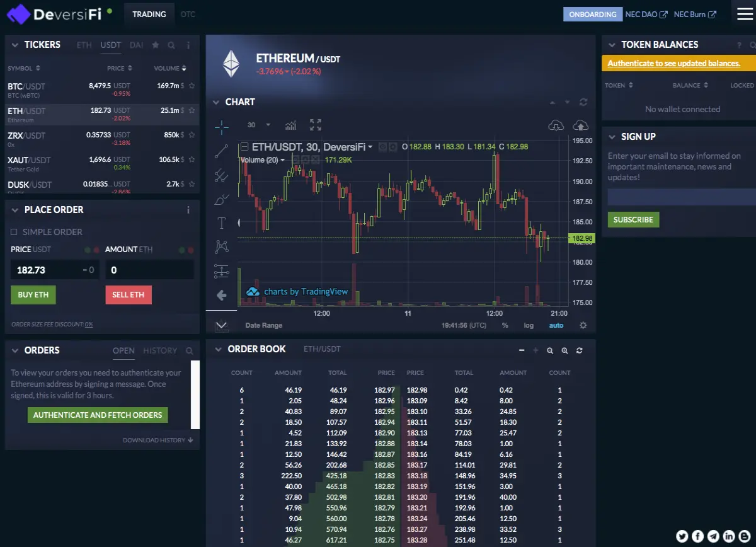Save chart layout to cloud

[x=580, y=125]
